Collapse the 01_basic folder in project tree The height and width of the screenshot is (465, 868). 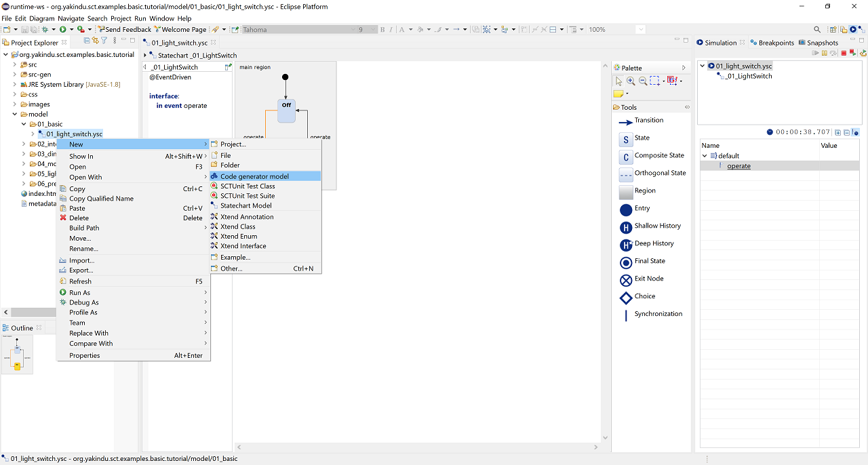(x=23, y=124)
